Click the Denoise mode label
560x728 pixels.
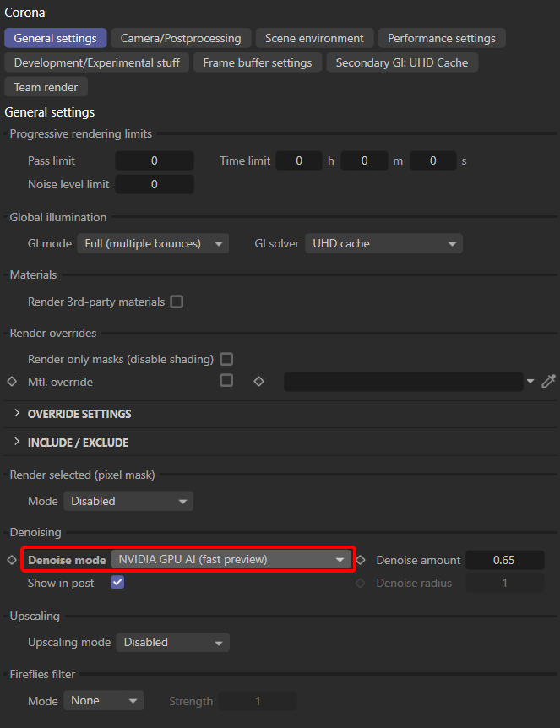[x=67, y=560]
